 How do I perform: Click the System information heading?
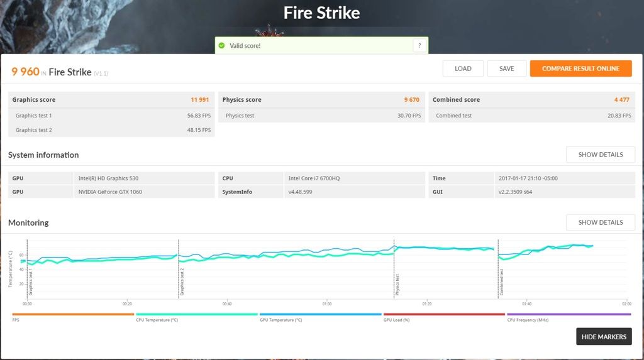(x=43, y=155)
